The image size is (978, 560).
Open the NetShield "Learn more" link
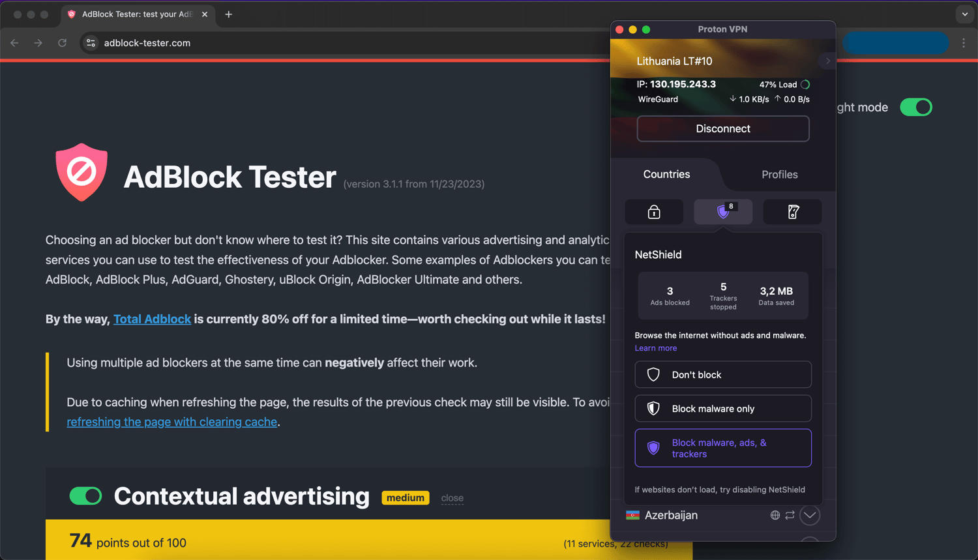point(656,348)
